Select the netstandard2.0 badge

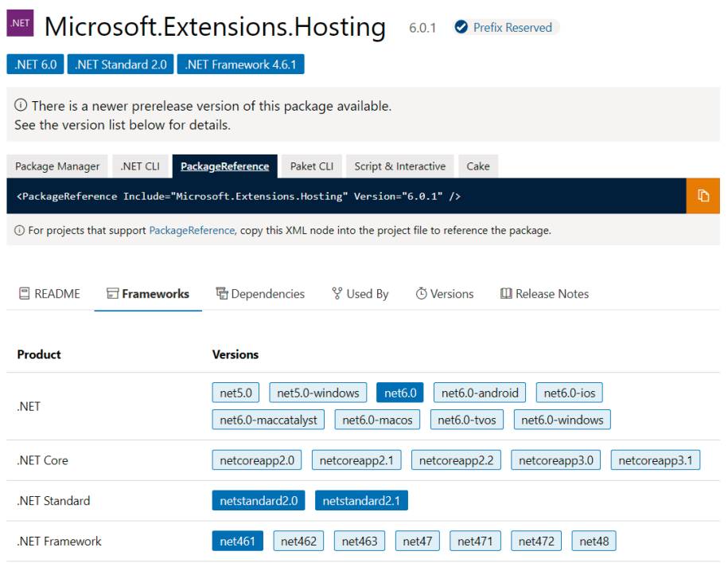259,501
